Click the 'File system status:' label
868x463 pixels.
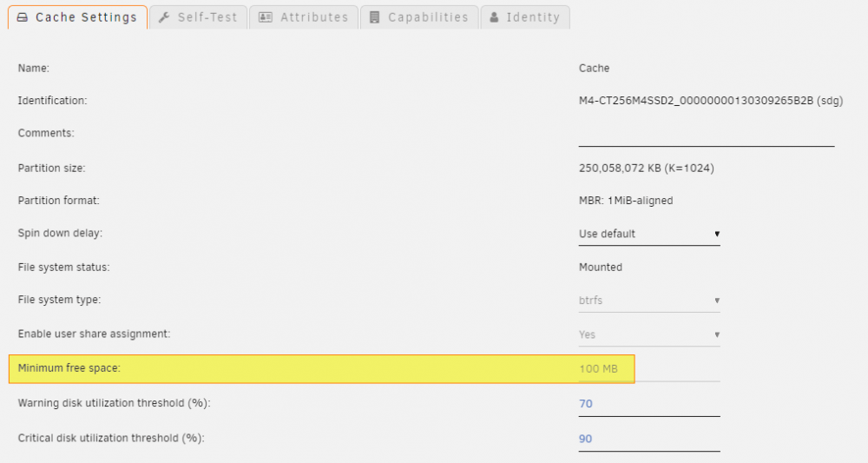63,268
